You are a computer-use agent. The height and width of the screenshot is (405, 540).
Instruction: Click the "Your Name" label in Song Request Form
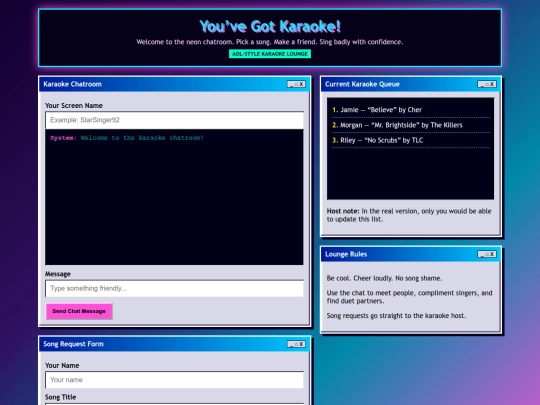(62, 365)
